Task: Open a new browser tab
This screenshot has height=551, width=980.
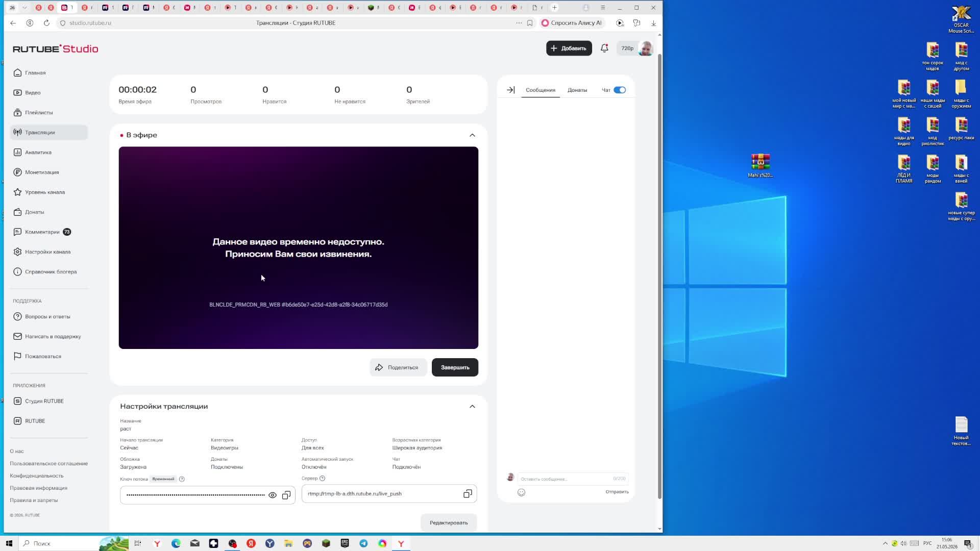Action: 554,8
